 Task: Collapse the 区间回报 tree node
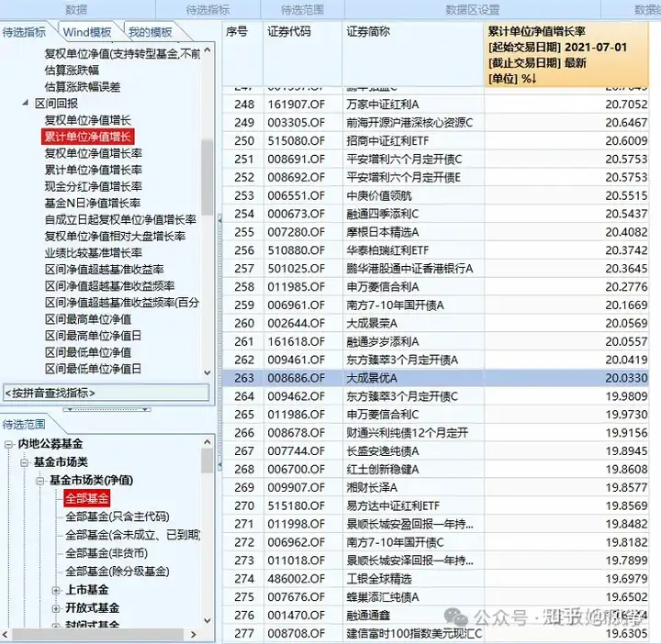[26, 103]
